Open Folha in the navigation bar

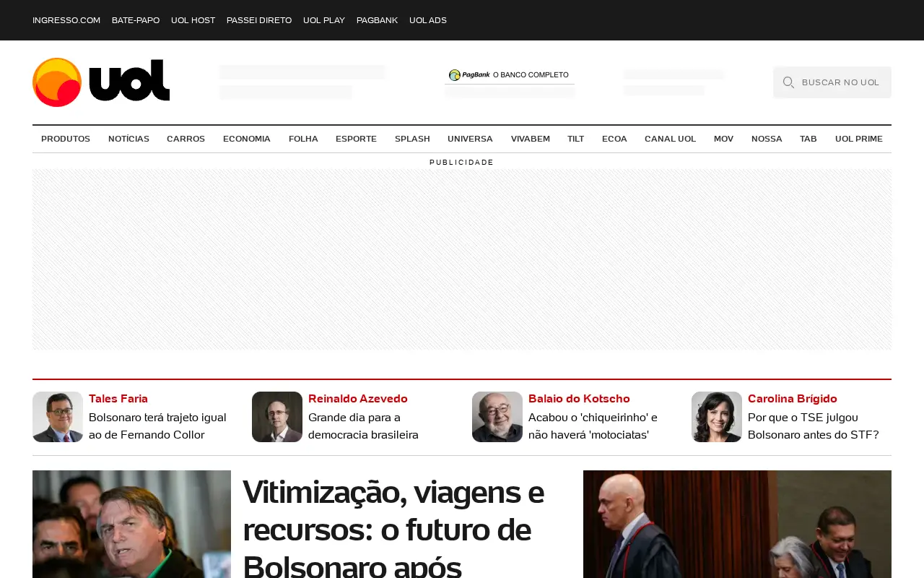tap(303, 139)
